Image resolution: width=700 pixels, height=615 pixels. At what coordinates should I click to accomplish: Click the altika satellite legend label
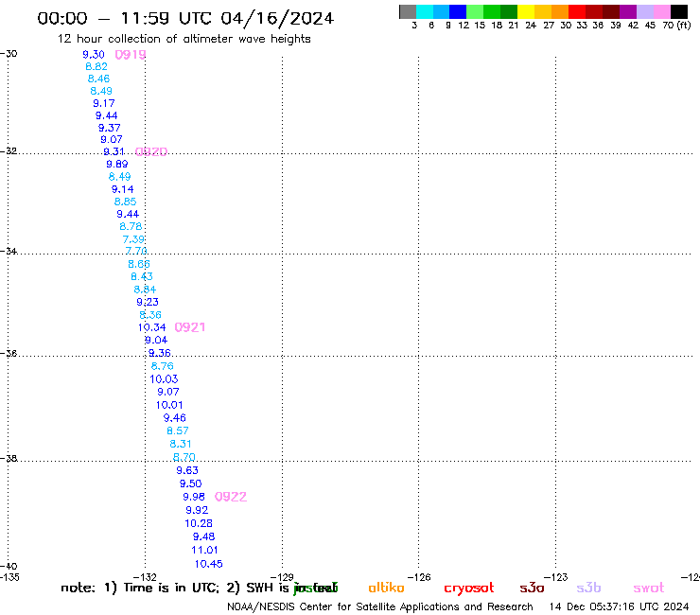(386, 588)
